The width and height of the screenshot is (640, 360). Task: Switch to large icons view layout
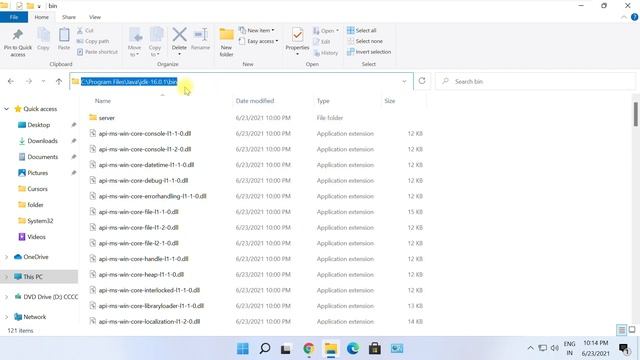[632, 330]
